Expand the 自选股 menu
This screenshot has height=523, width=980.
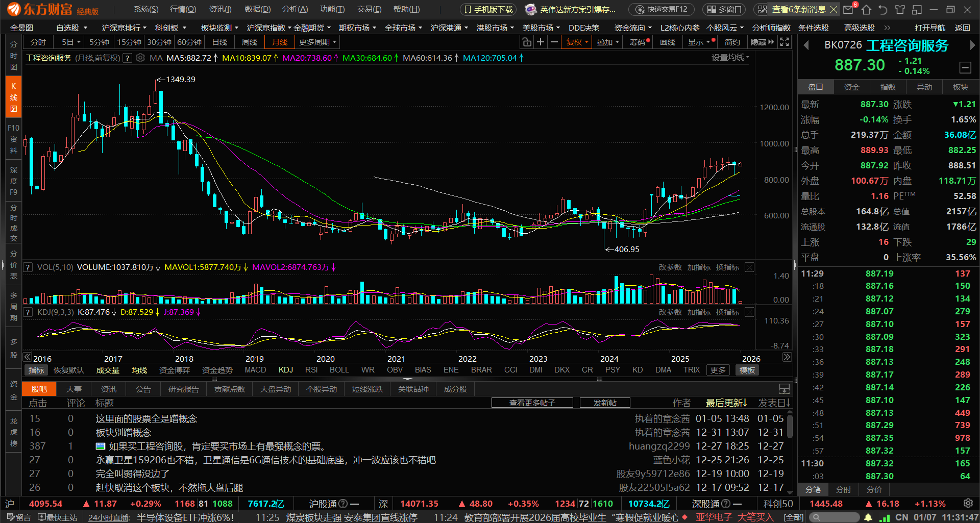(x=72, y=28)
